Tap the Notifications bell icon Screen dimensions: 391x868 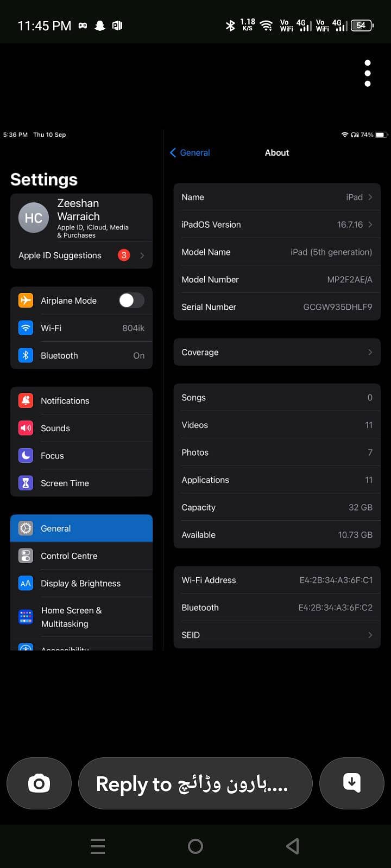tap(26, 400)
